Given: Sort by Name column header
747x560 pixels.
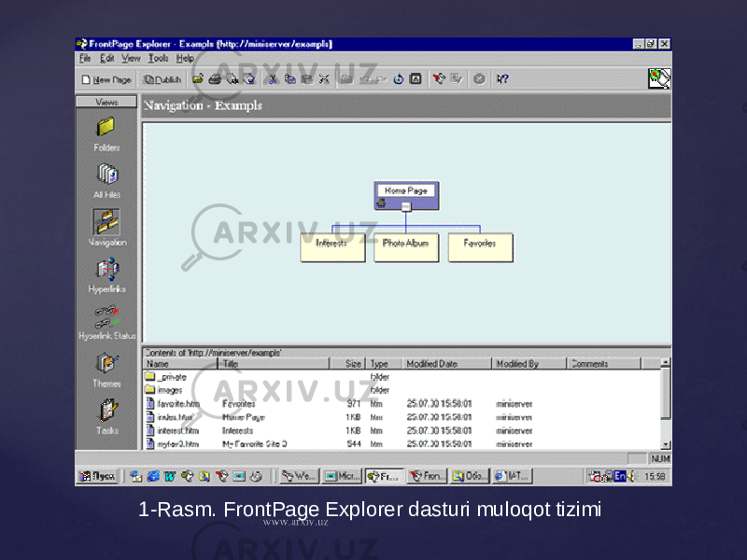Looking at the screenshot, I should 180,364.
